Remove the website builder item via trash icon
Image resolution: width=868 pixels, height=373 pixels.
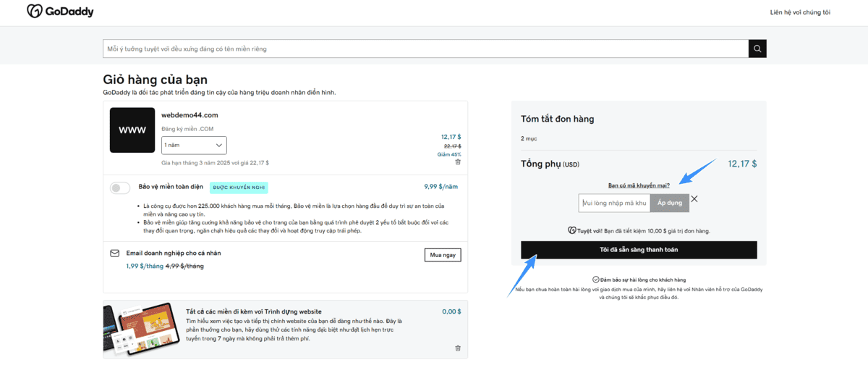[x=457, y=348]
